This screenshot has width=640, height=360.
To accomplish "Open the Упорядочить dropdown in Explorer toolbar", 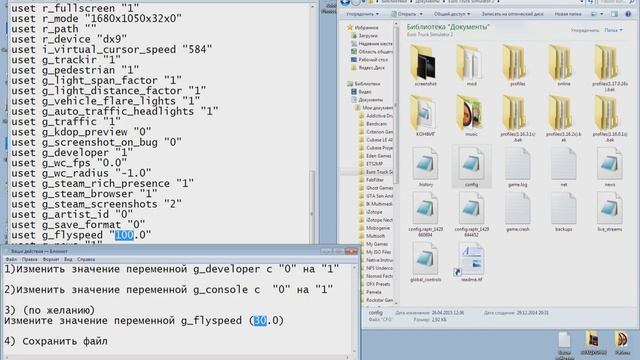I will 362,14.
